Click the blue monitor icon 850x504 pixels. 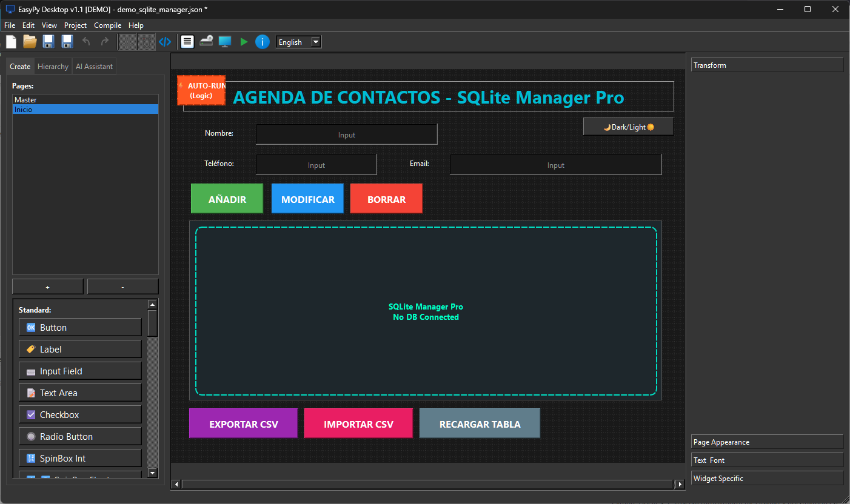pos(225,42)
